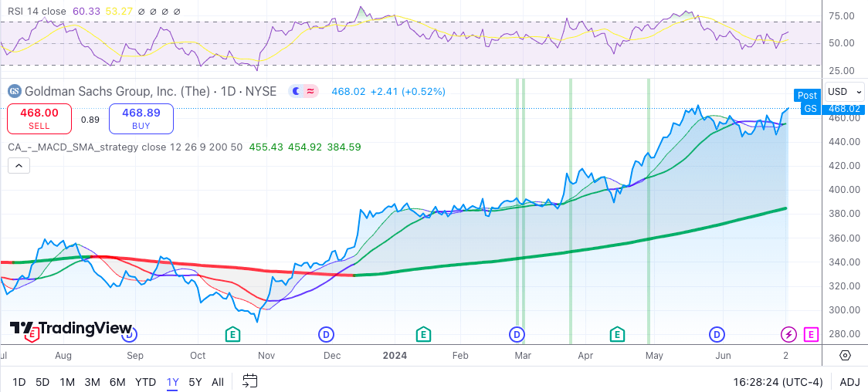The image size is (868, 392).
Task: Open the USD currency dropdown
Action: [x=844, y=91]
